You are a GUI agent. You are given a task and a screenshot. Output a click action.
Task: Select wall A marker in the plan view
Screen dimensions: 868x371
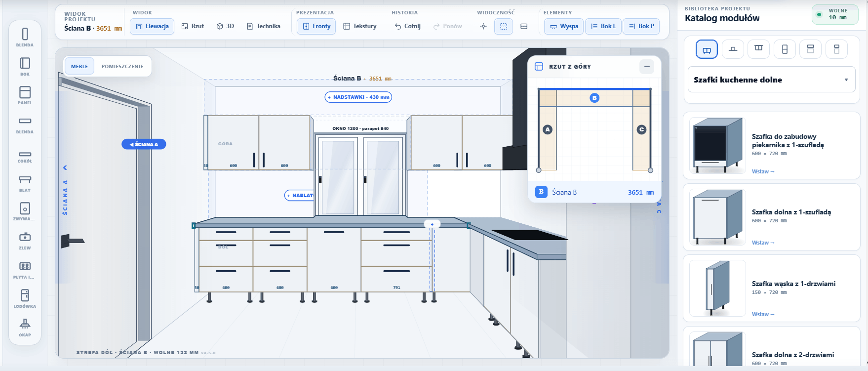click(x=547, y=129)
